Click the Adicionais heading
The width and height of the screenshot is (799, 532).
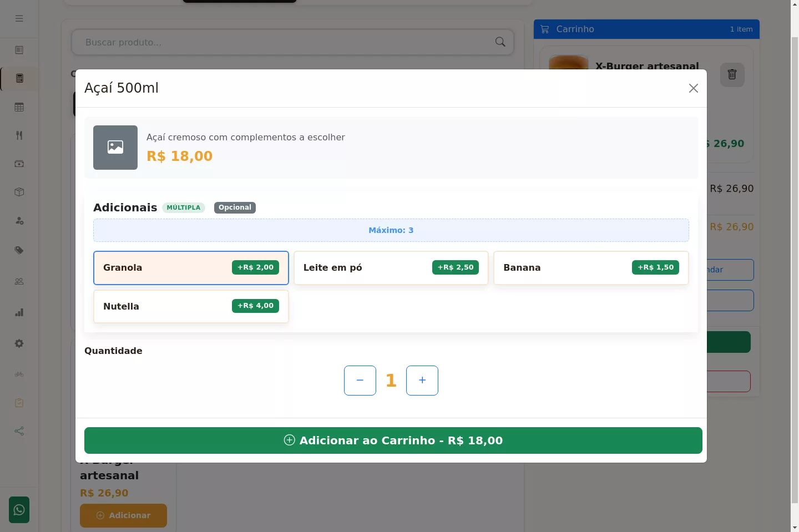[125, 207]
